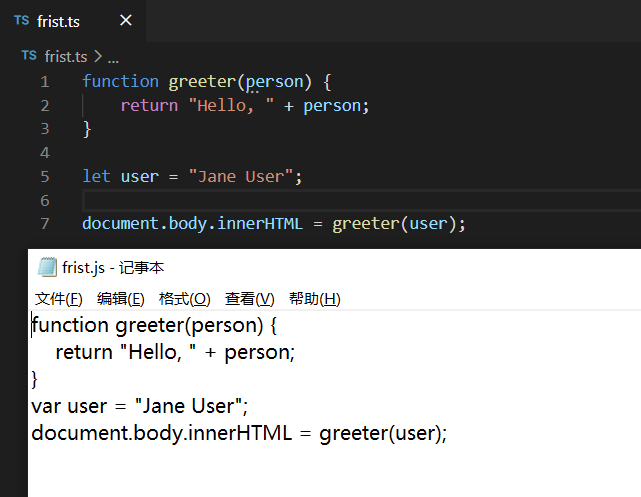
Task: Click 'innerHTML' on editor line 7
Action: [260, 224]
